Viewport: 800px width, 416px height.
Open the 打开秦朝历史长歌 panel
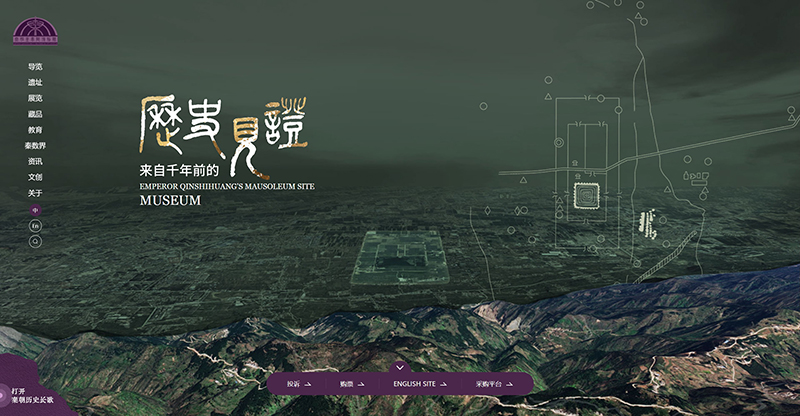32,396
